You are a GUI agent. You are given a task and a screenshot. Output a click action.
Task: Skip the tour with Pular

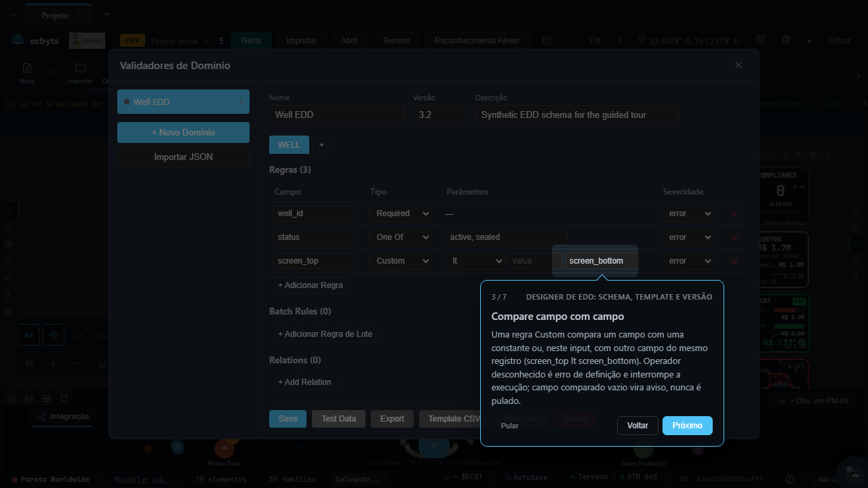[510, 426]
